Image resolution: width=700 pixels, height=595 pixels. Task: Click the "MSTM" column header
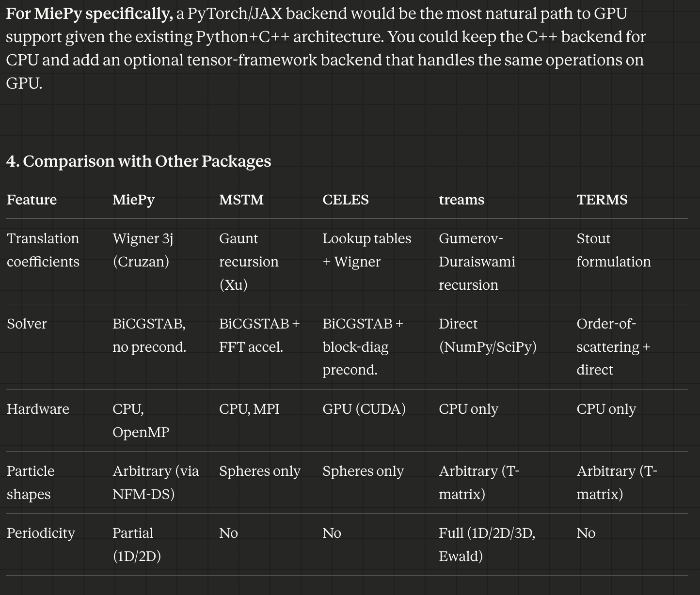click(241, 200)
